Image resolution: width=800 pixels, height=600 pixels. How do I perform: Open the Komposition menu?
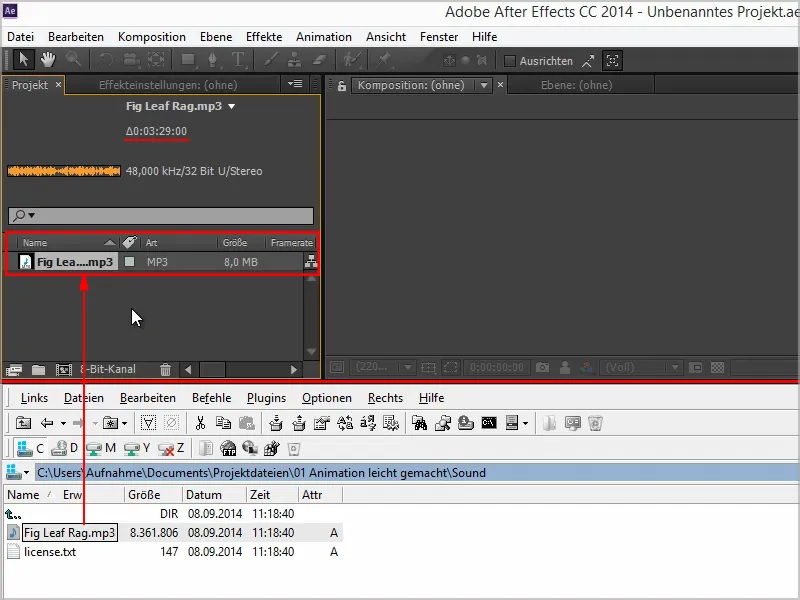(152, 37)
